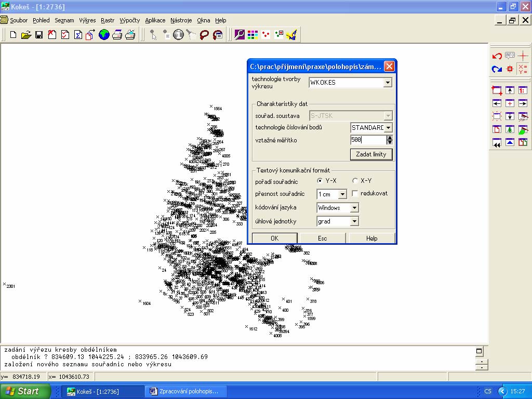Viewport: 532px width, 399px height.
Task: Click the red checkmarks document icon
Action: [x=65, y=35]
